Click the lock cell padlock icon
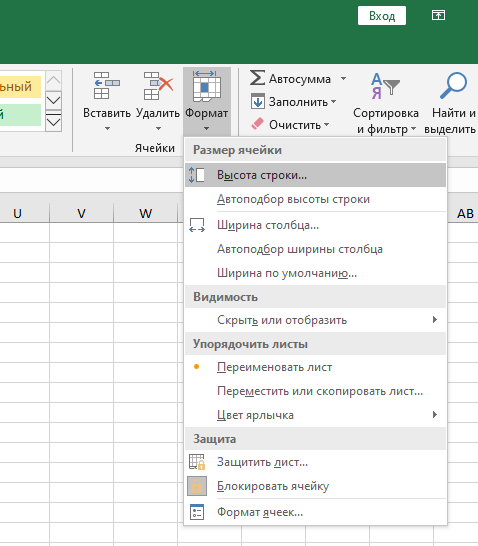Image resolution: width=478 pixels, height=546 pixels. tap(197, 486)
